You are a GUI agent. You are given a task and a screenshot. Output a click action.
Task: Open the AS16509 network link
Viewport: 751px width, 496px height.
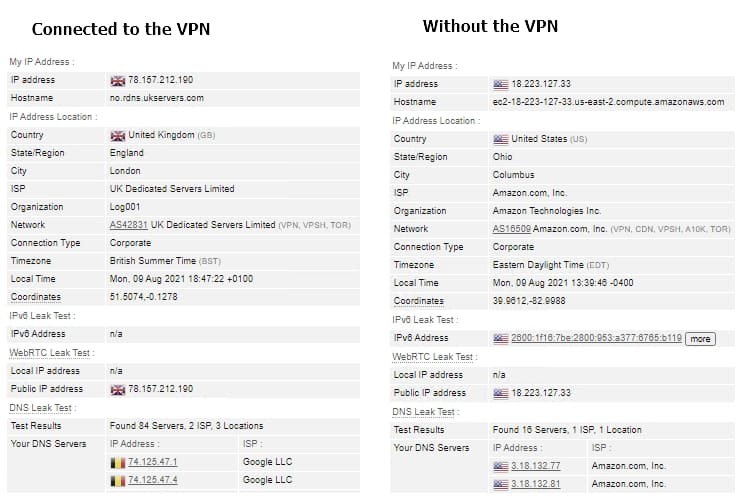[x=512, y=229]
